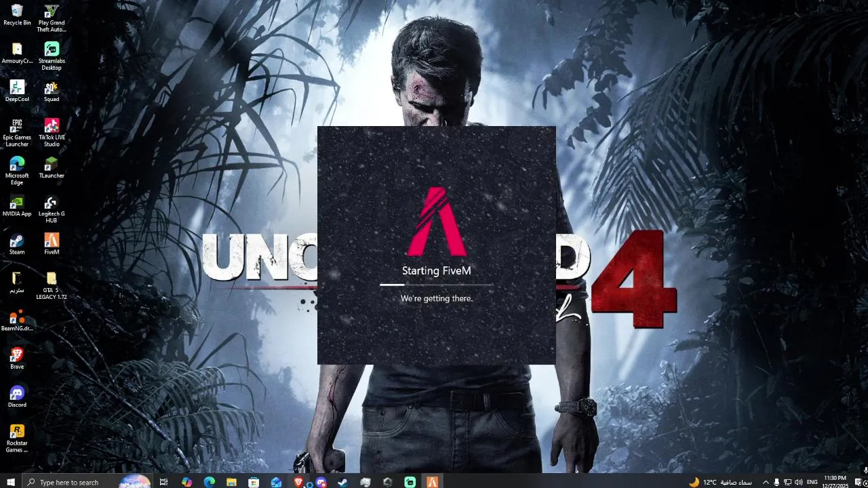Open Microsoft Edge from the taskbar
This screenshot has width=868, height=488.
209,482
